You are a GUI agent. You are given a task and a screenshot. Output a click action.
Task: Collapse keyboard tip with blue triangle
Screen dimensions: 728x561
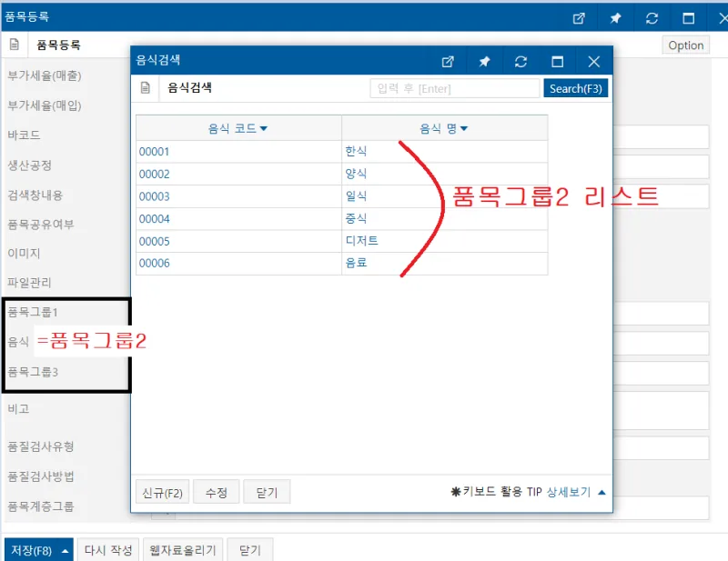(x=602, y=492)
